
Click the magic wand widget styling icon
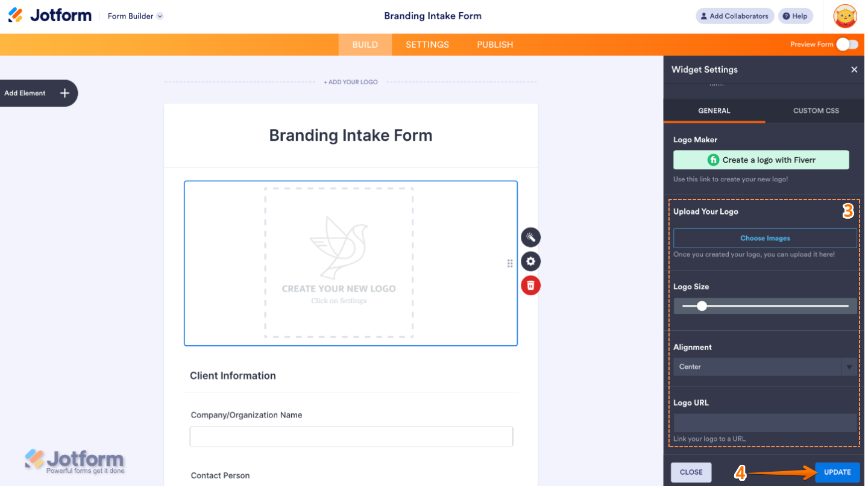(530, 237)
